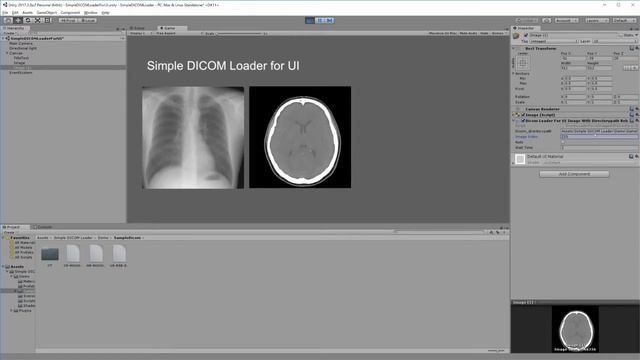Open the Assets menu

27,13
